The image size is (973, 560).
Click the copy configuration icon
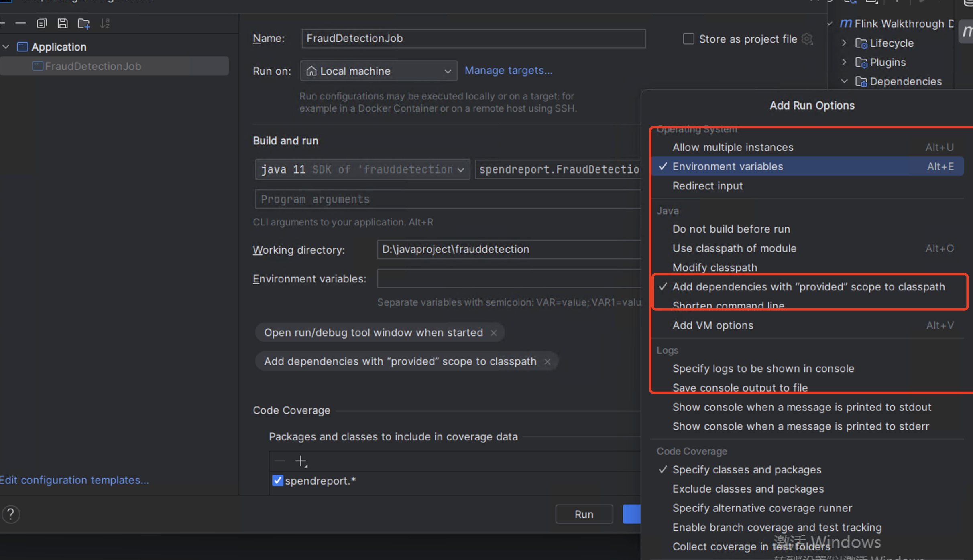tap(41, 24)
